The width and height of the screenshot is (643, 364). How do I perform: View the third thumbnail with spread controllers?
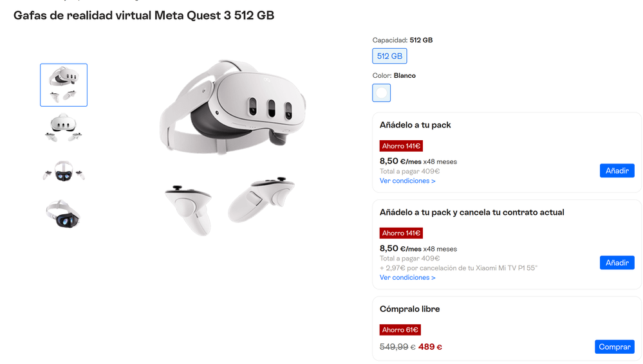click(x=64, y=171)
